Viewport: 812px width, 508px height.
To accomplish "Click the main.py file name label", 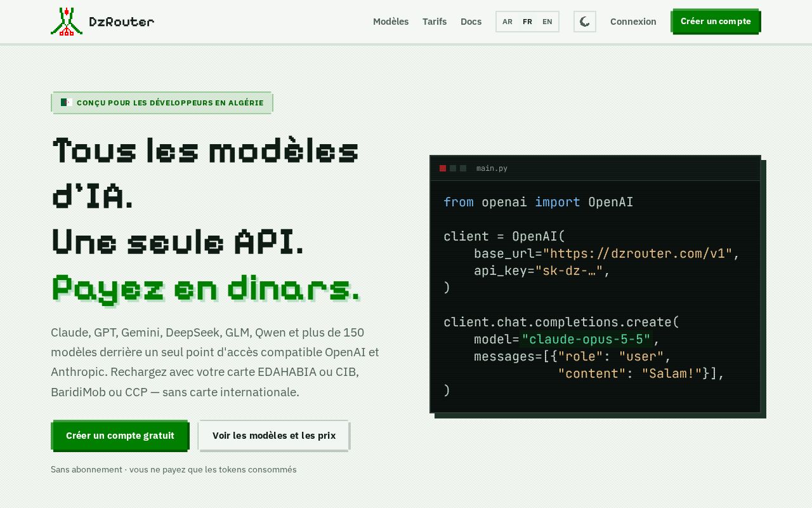I will click(x=492, y=168).
